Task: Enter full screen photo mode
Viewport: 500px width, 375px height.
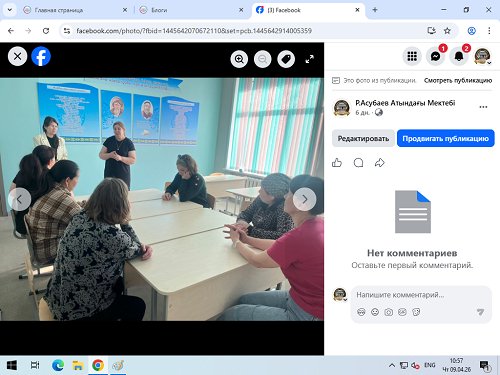Action: pyautogui.click(x=309, y=59)
